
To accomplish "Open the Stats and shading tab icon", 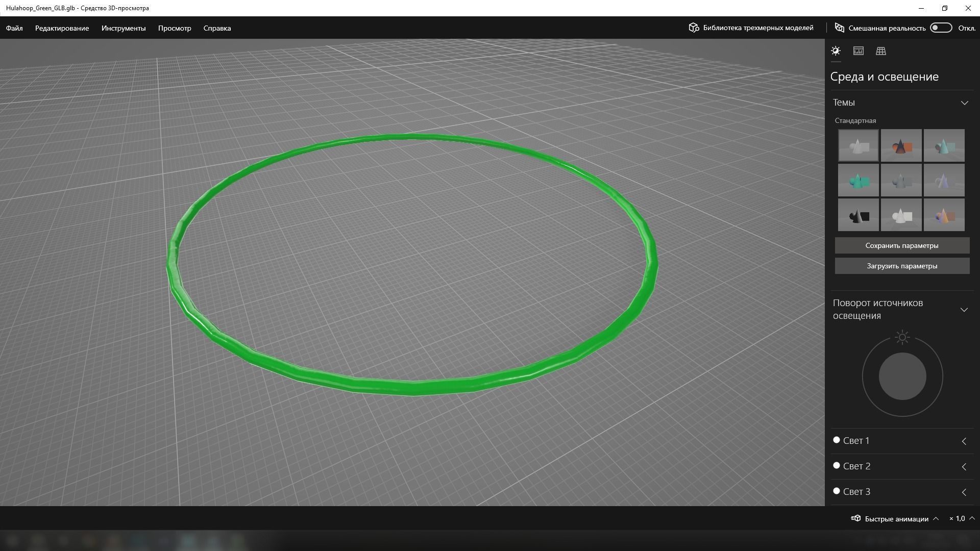I will [x=858, y=51].
